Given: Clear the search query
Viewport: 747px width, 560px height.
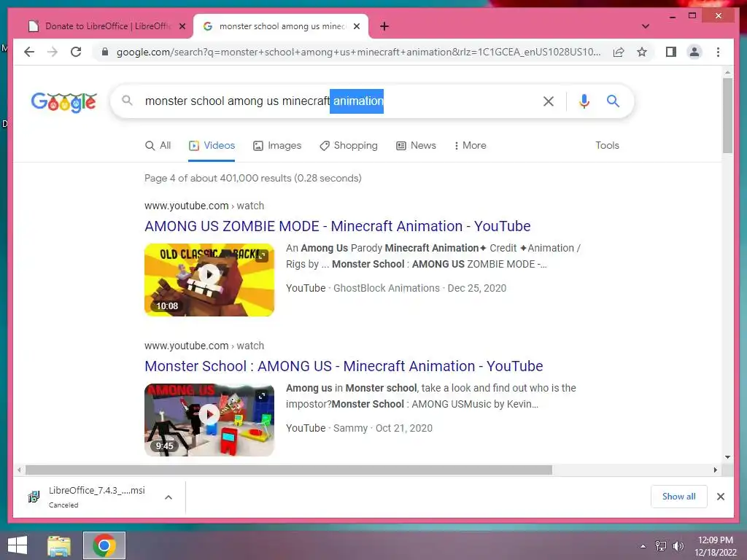Looking at the screenshot, I should point(549,101).
